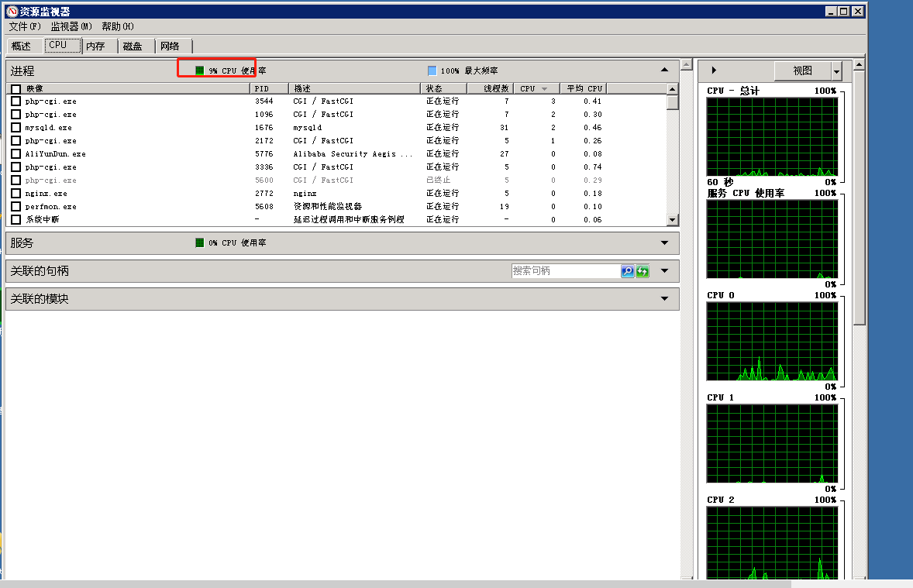The width and height of the screenshot is (913, 588).
Task: Select the 系统中断 row name
Action: coord(43,219)
